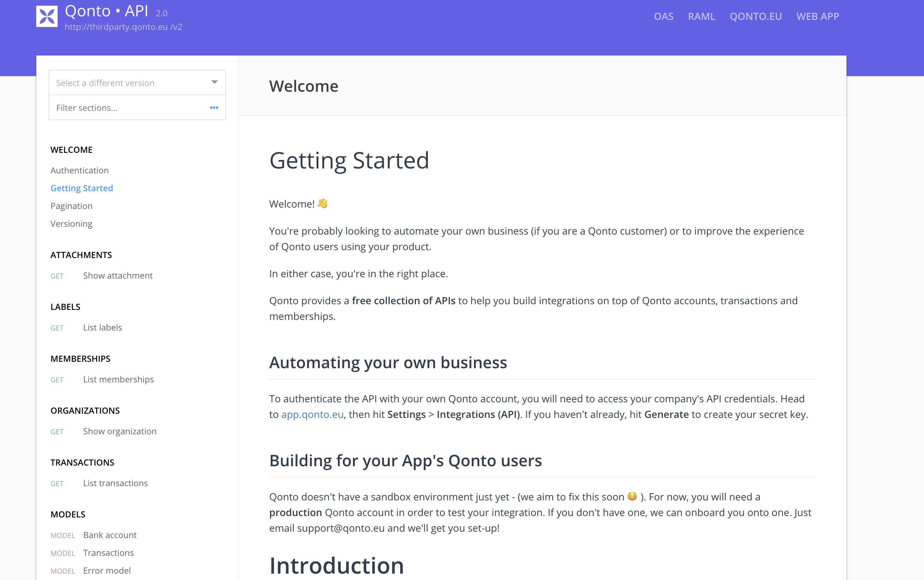Open GET Show organization endpoint
The height and width of the screenshot is (580, 924).
point(103,431)
